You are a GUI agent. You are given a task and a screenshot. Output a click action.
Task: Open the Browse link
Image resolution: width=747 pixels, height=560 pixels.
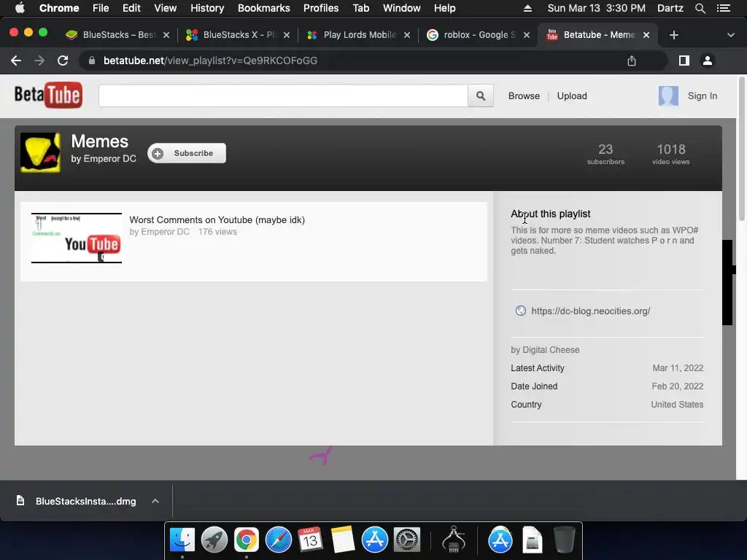[x=524, y=96]
